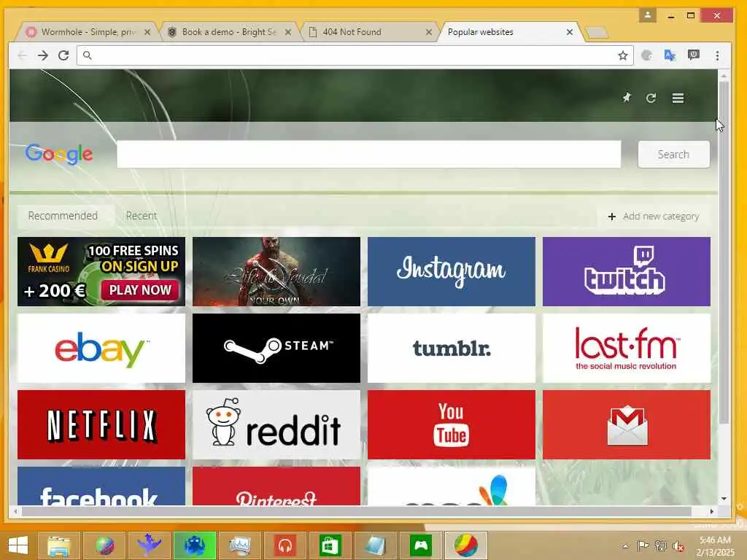
Task: Reload the page with the toolbar refresh icon
Action: click(63, 55)
